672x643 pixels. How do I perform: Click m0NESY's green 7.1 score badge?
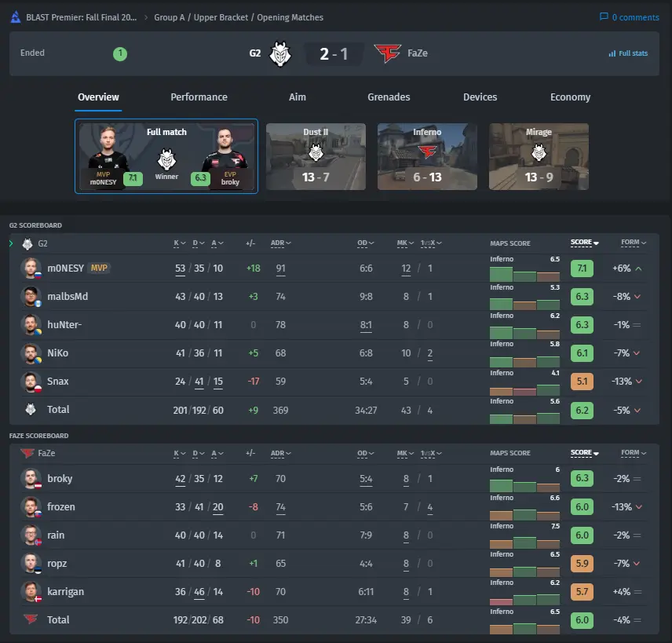coord(582,269)
